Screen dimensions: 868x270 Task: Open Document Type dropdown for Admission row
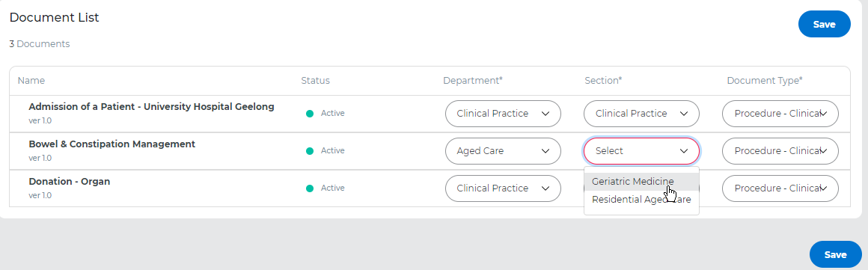coord(780,114)
